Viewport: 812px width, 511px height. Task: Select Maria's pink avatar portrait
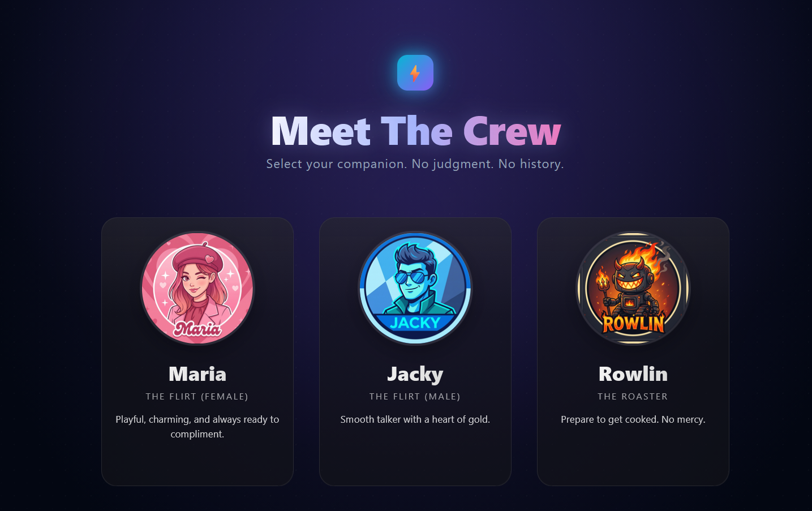click(x=197, y=288)
